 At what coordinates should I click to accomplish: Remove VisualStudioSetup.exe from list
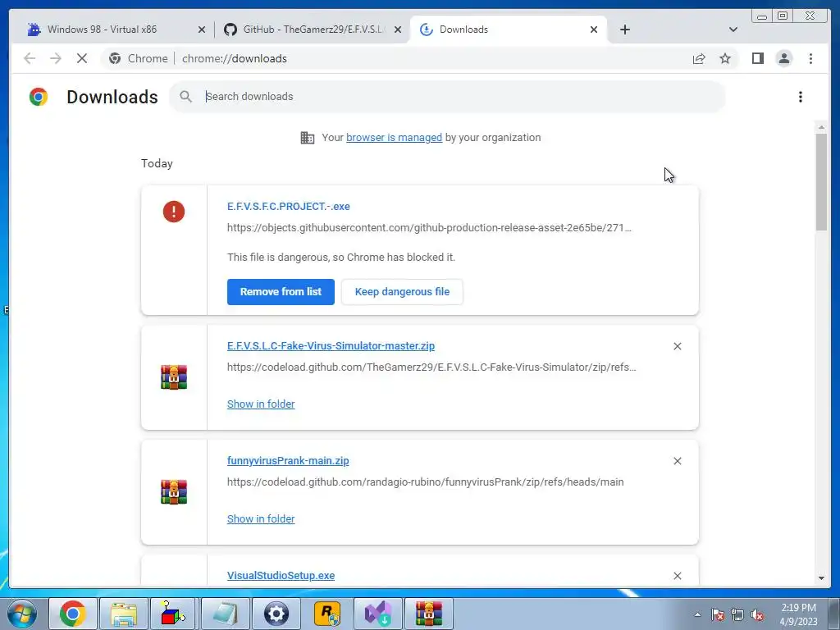pos(677,575)
